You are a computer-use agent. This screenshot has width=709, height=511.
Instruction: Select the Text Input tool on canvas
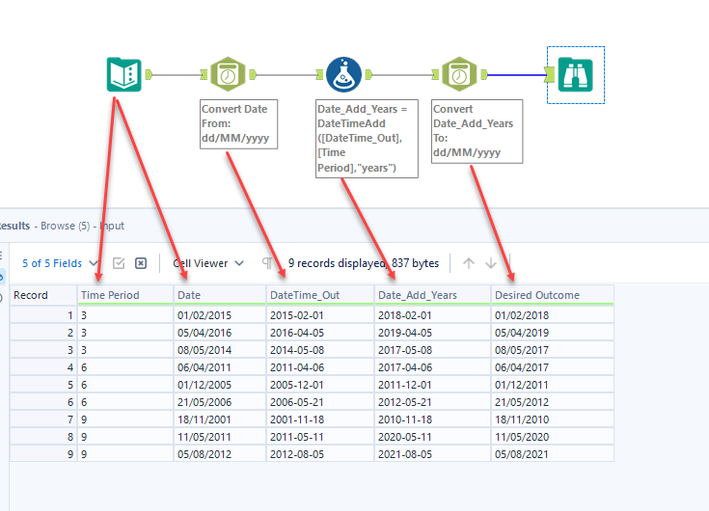(124, 75)
